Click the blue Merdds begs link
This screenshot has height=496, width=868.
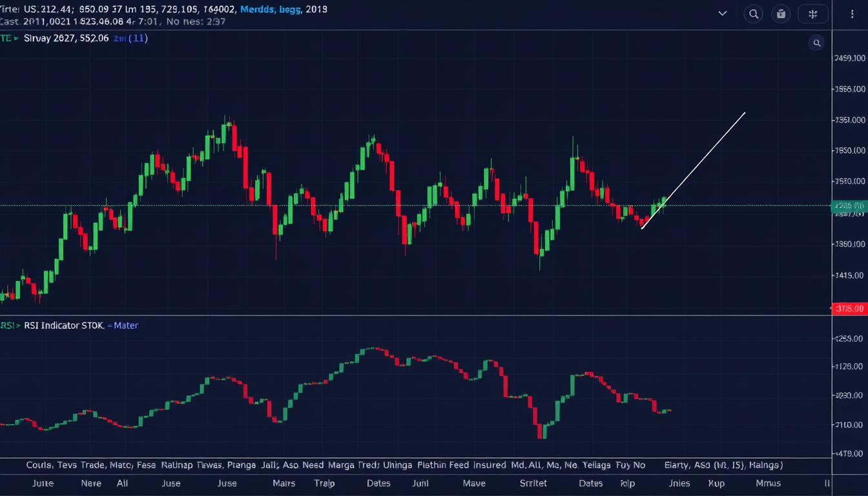[271, 9]
